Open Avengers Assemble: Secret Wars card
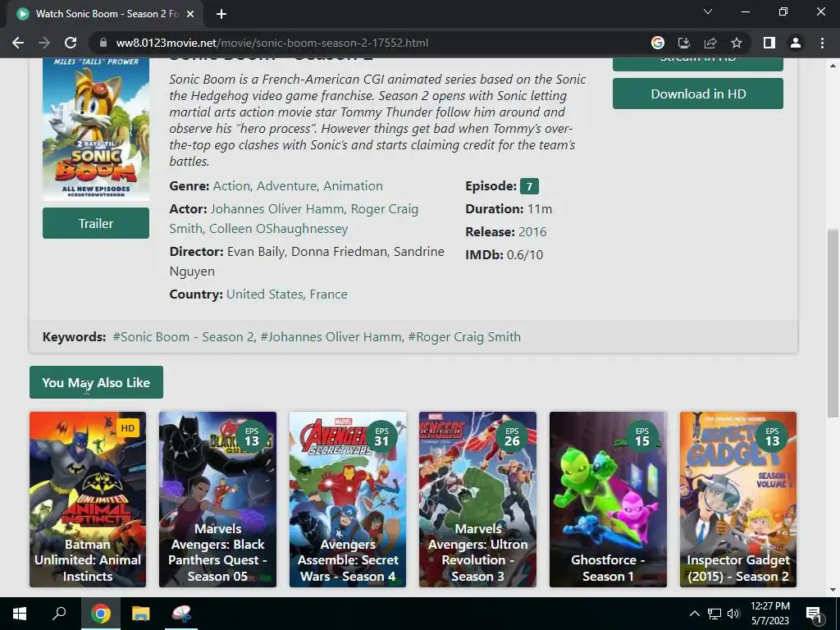 coord(348,500)
